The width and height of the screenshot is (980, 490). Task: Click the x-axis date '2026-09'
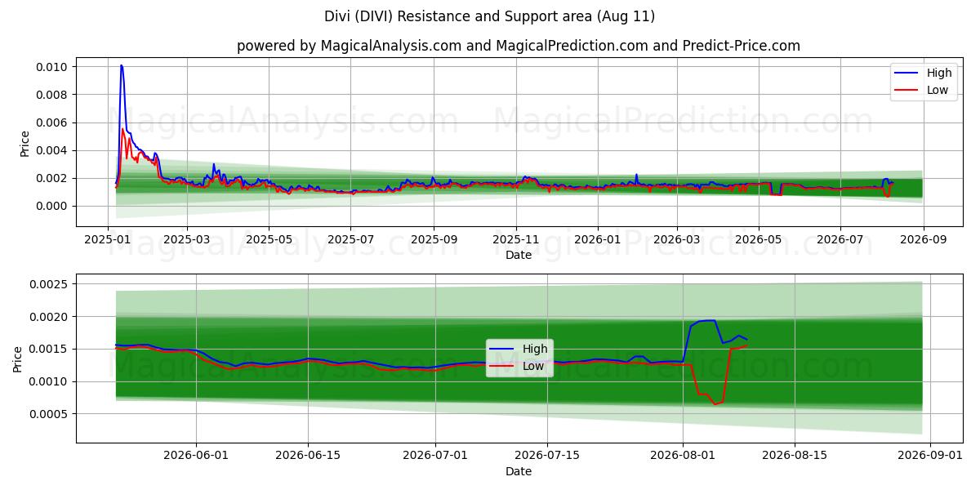(x=923, y=240)
